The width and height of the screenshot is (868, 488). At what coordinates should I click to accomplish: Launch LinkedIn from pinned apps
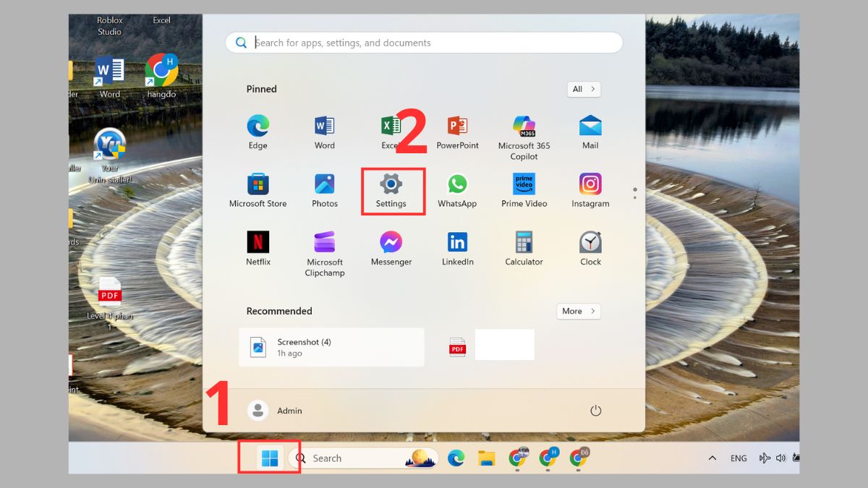[457, 249]
